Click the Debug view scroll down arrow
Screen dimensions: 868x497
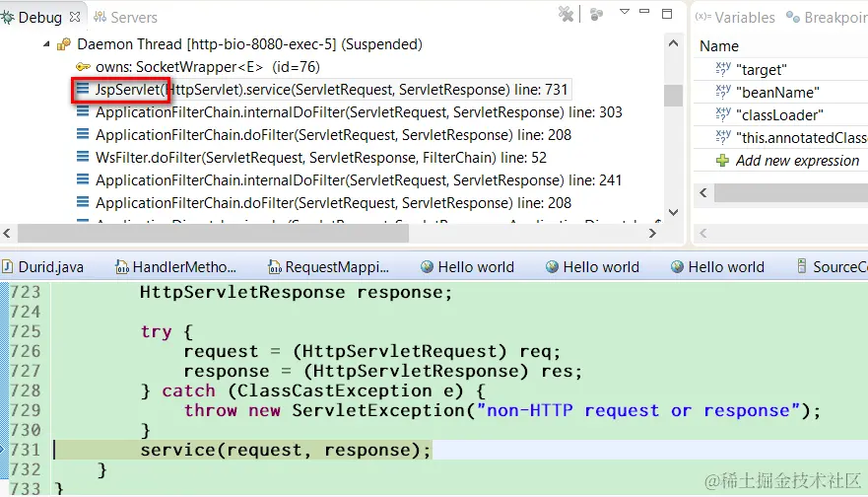pyautogui.click(x=673, y=212)
